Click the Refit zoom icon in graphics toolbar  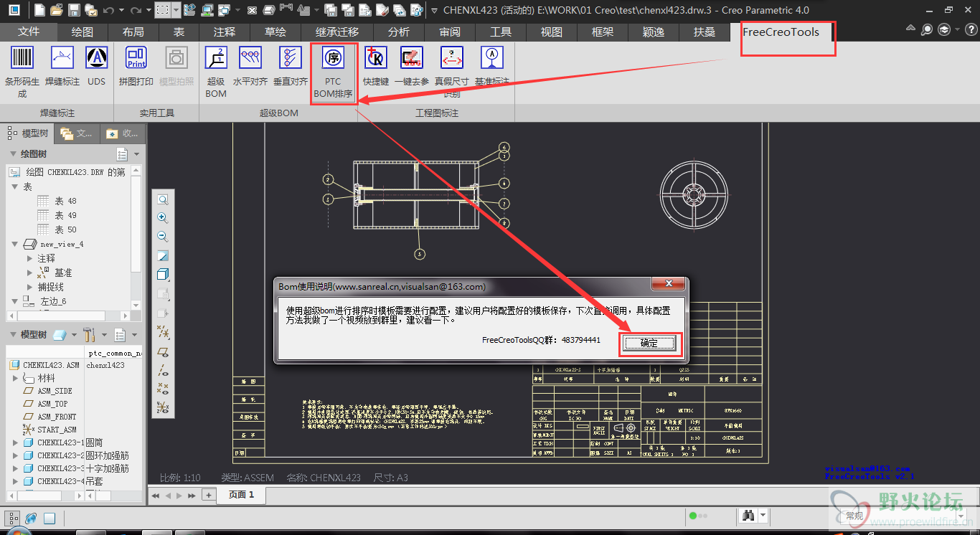pos(163,199)
